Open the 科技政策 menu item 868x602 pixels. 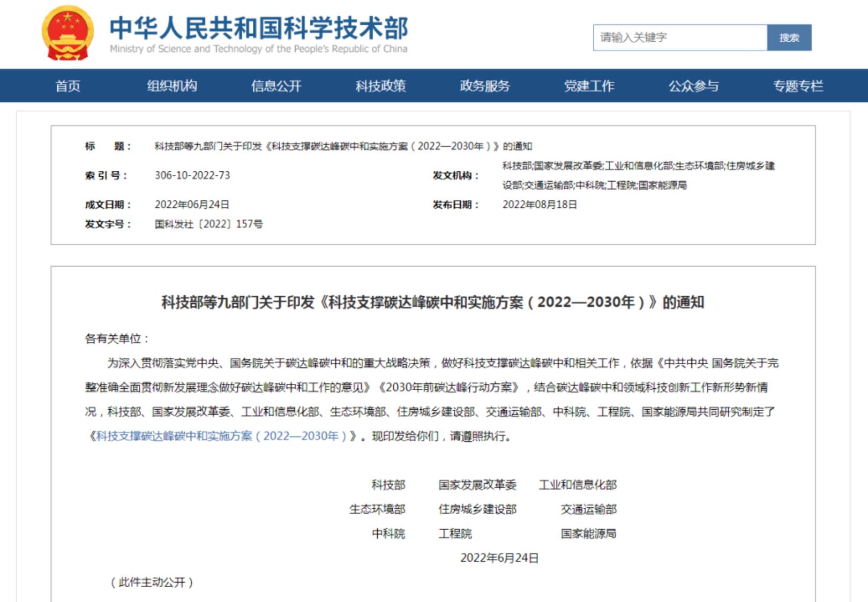tap(381, 86)
